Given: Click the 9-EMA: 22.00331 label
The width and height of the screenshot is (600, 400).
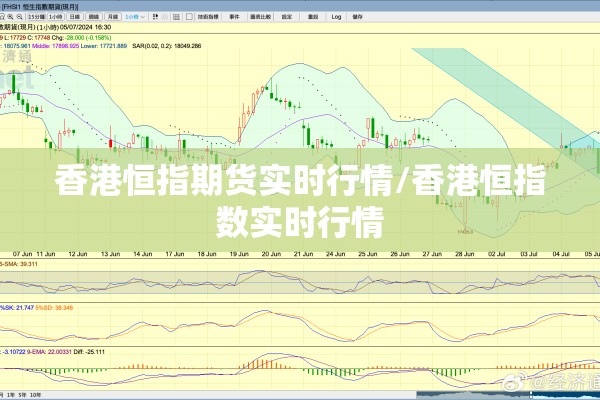Looking at the screenshot, I should (x=49, y=351).
